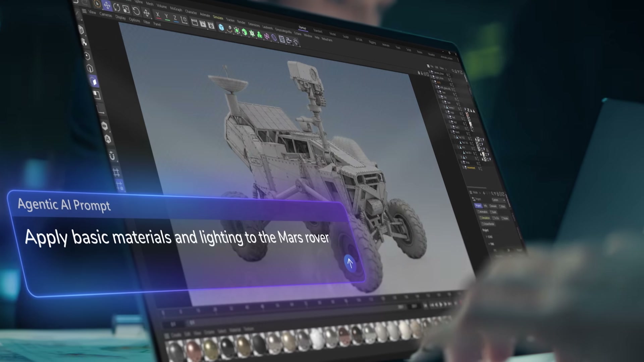Image resolution: width=644 pixels, height=362 pixels.
Task: Select the movement object in Object Manager
Action: click(471, 168)
